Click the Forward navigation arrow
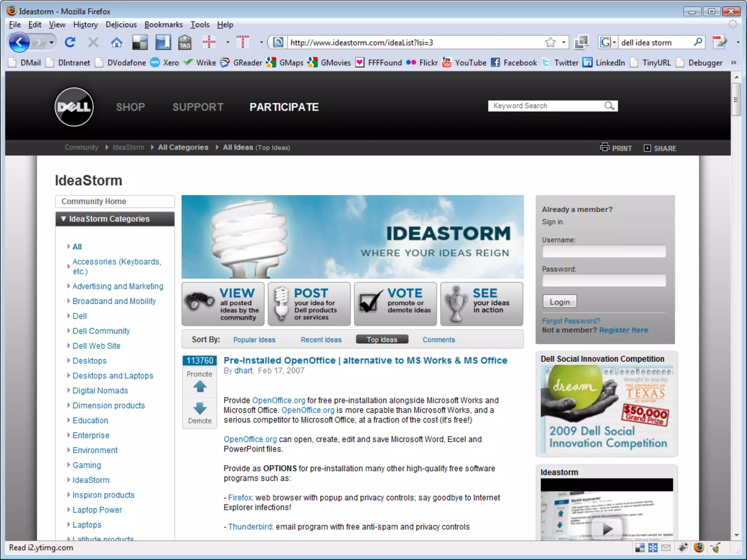This screenshot has height=560, width=747. tap(39, 43)
